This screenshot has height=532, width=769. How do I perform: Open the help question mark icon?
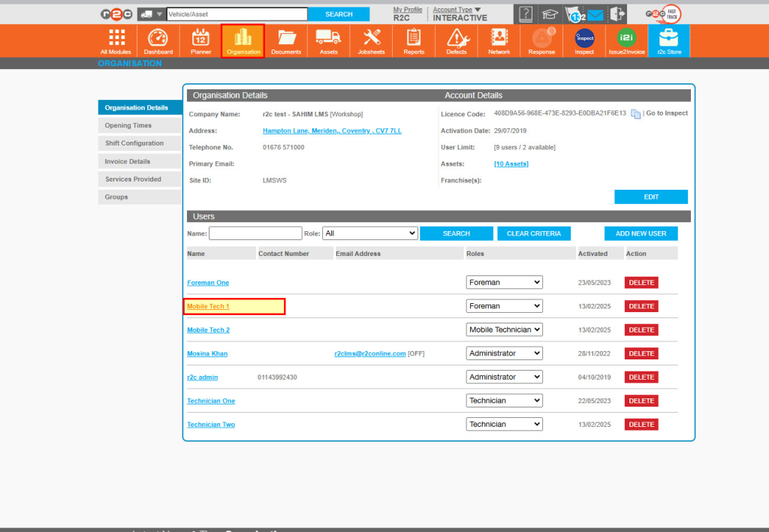point(524,14)
